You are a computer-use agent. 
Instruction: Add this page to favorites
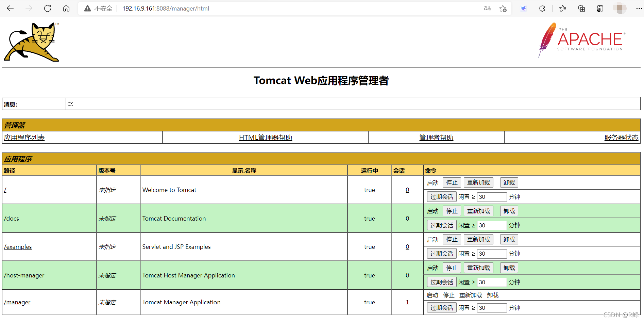(503, 8)
